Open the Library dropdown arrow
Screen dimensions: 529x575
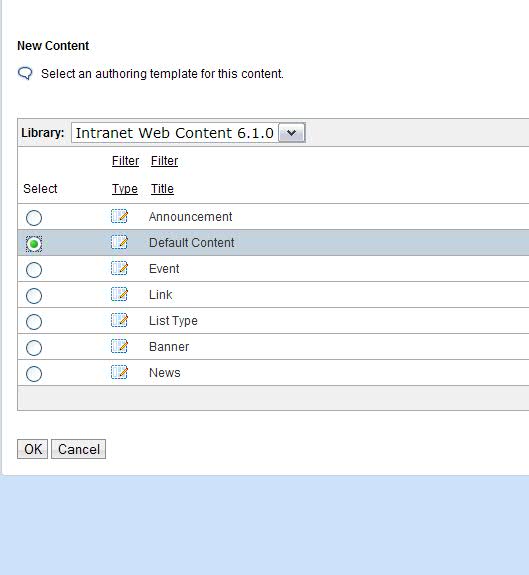292,133
